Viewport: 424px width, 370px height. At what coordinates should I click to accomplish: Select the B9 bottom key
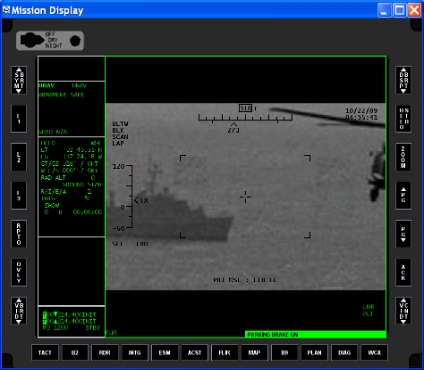[285, 353]
